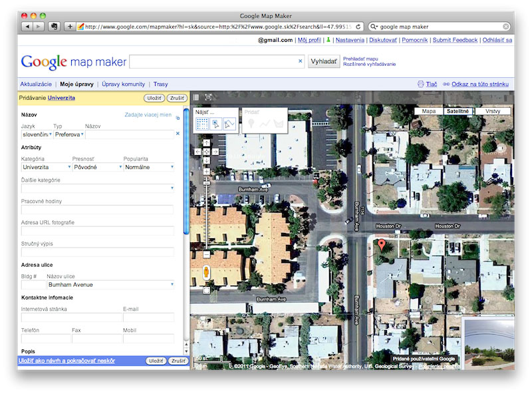Viewport: 532px width, 394px height.
Task: Open the Nastavenia link
Action: [x=350, y=40]
